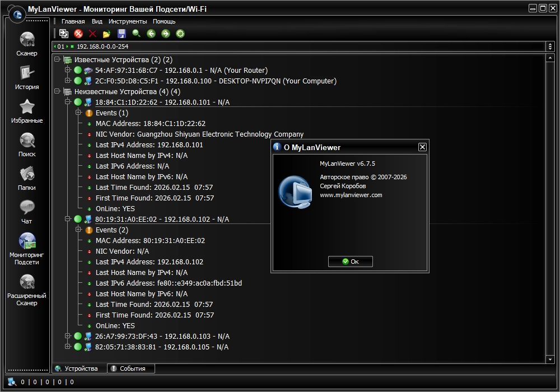Click Last IPv4 Address: 192.168.0.101 row
This screenshot has width=560, height=392.
(150, 145)
